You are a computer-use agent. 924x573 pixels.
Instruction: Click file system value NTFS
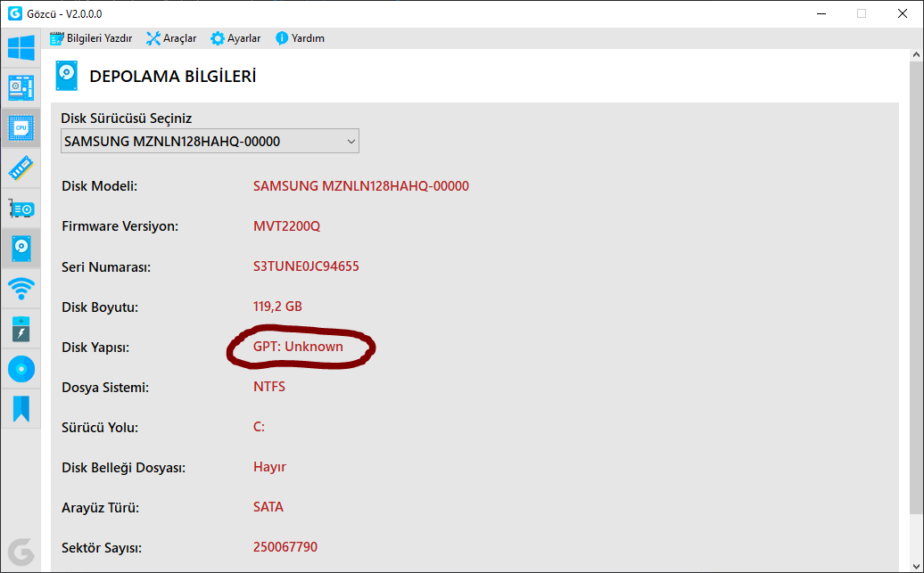[x=269, y=387]
